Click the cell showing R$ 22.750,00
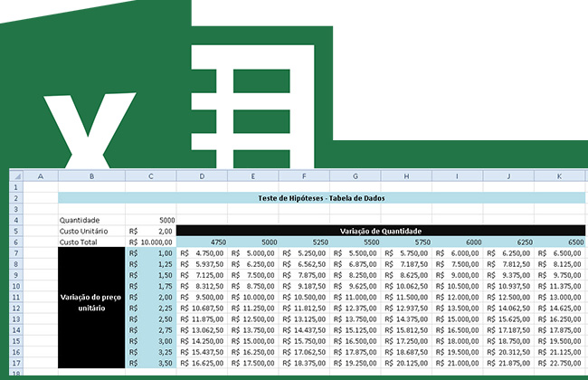 click(x=559, y=363)
